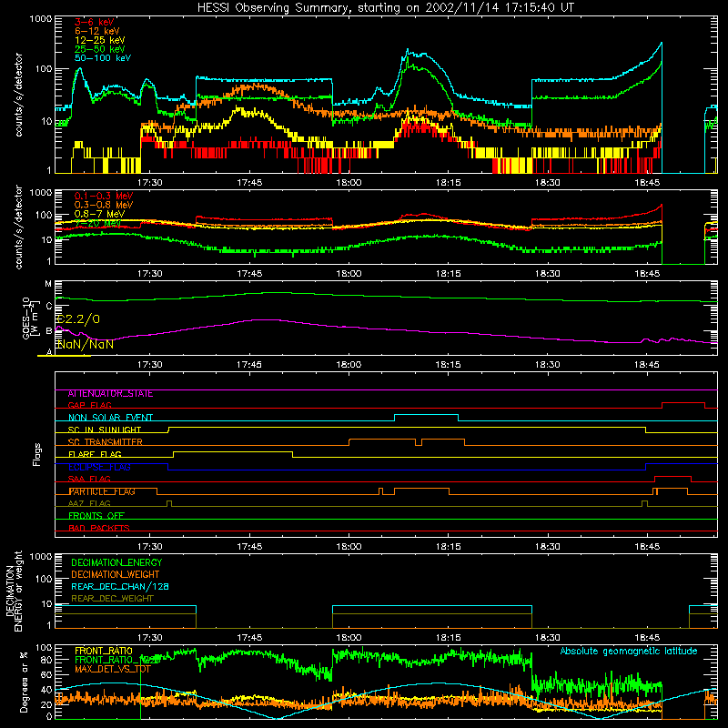Click the 18:30 tick label under the decimation panel

point(548,638)
